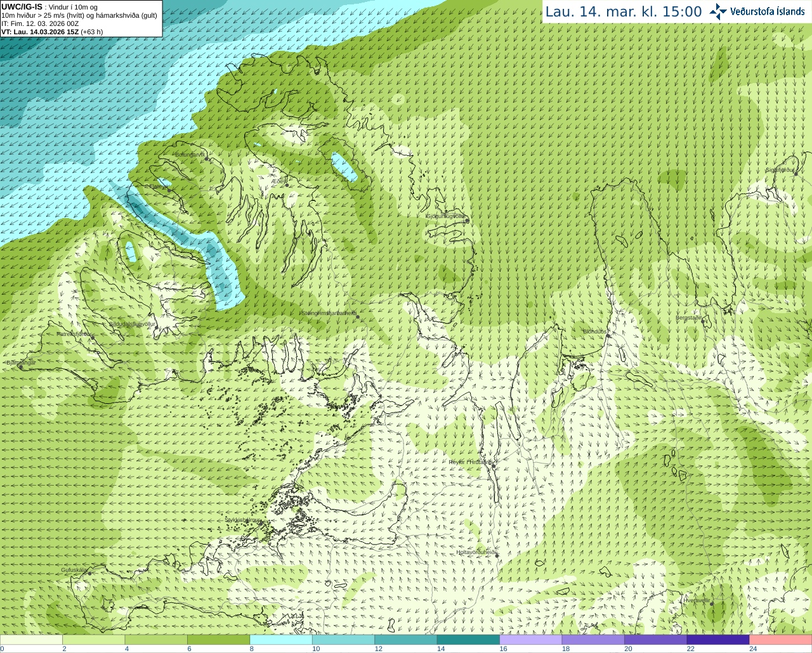Select the Holtavörðuheiði station label

point(476,552)
